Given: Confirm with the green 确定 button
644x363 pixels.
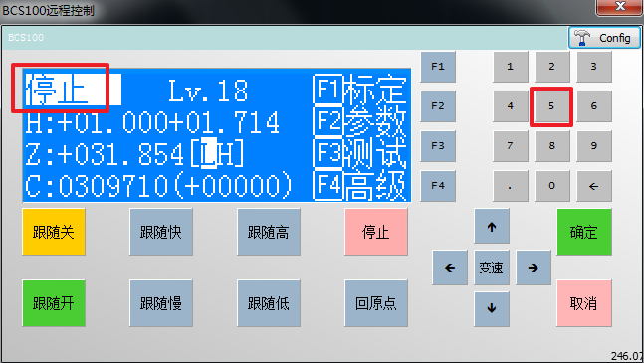Looking at the screenshot, I should [584, 232].
